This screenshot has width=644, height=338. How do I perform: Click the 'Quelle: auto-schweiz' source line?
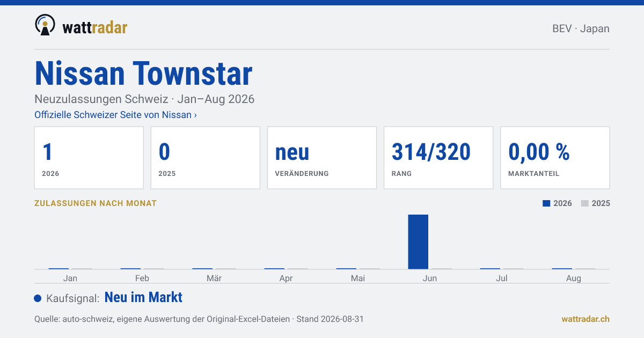click(x=199, y=319)
